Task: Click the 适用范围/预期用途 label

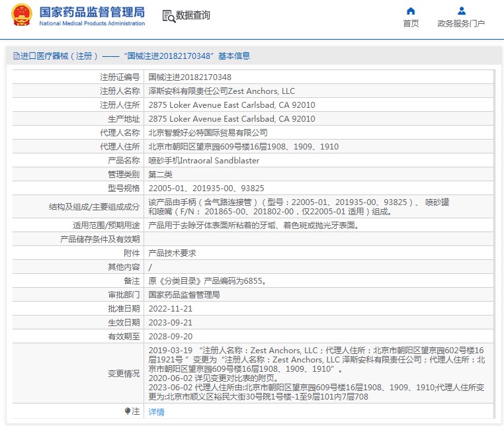Action: pyautogui.click(x=106, y=226)
